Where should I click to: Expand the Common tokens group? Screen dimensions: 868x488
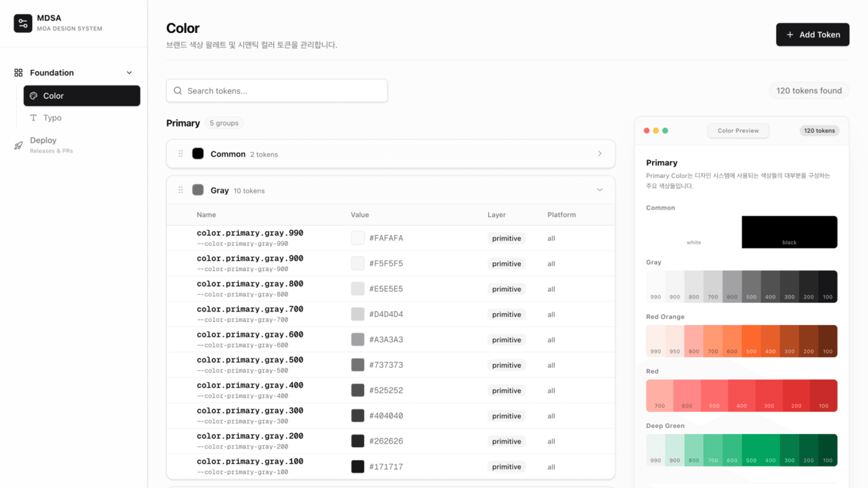point(599,154)
